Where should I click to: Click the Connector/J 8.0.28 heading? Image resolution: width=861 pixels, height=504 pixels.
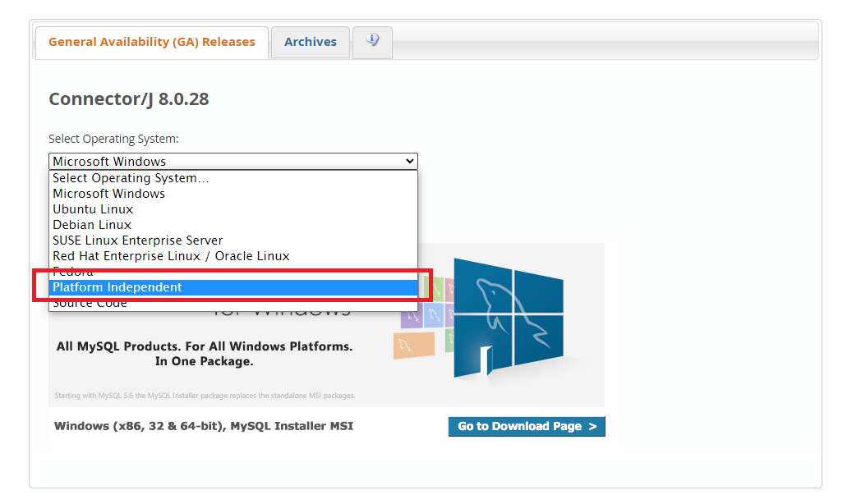129,99
